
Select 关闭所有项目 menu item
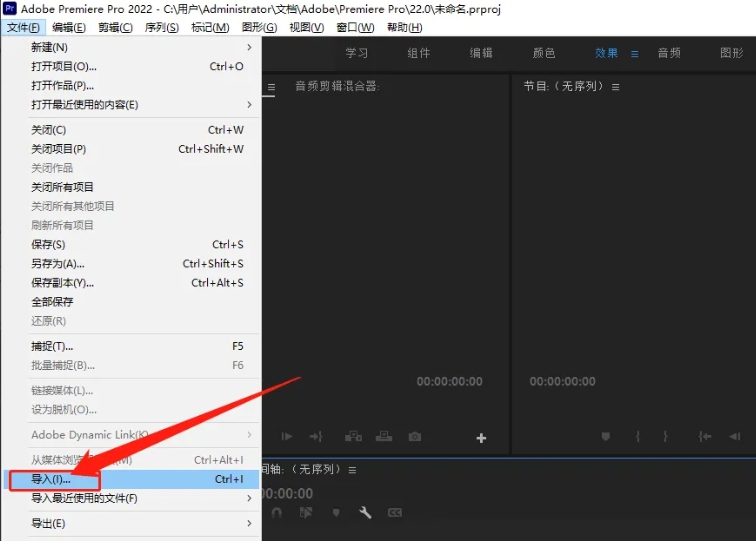tap(131, 187)
